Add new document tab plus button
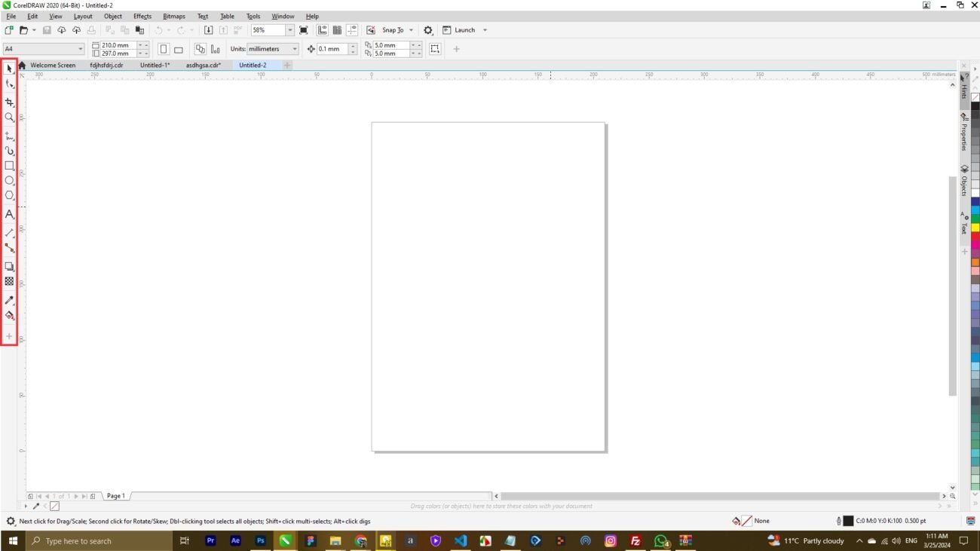 point(287,66)
